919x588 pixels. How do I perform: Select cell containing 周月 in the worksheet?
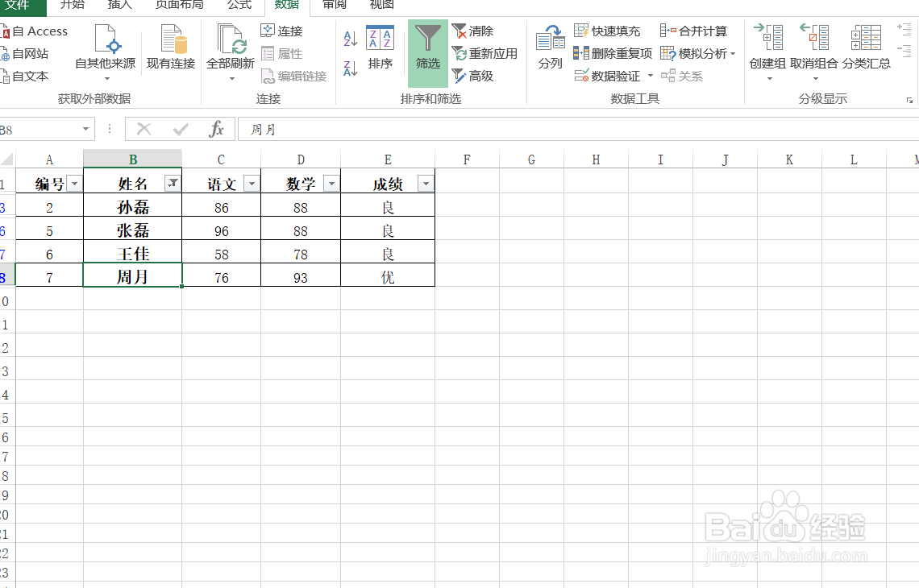click(x=132, y=275)
